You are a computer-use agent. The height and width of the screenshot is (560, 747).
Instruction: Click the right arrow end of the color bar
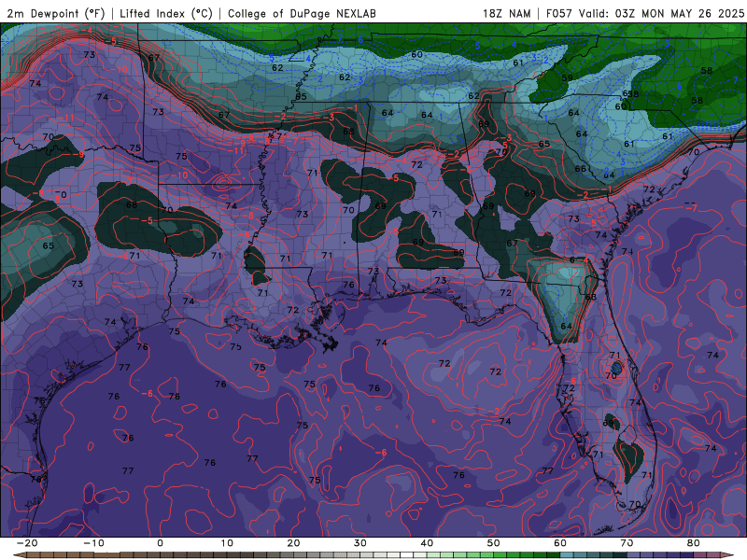click(x=729, y=555)
